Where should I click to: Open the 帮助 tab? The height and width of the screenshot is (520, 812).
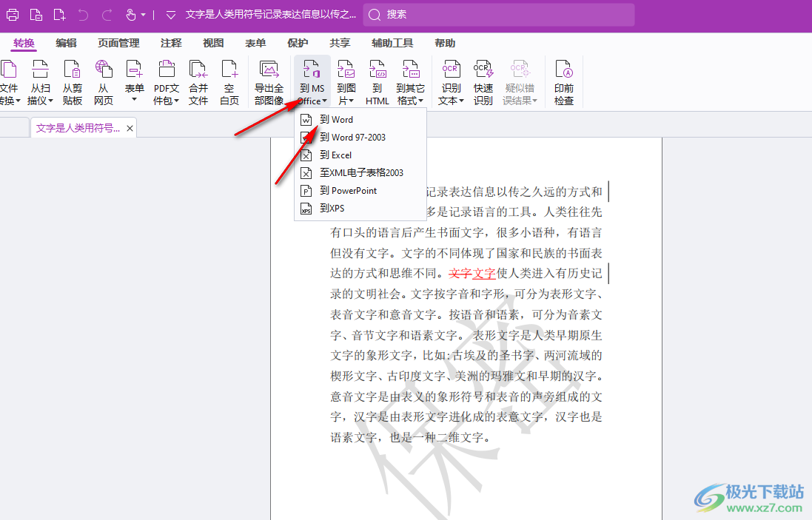(445, 43)
